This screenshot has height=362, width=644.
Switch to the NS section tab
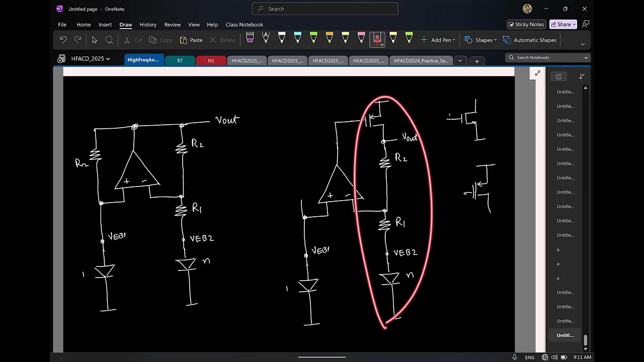coord(211,60)
